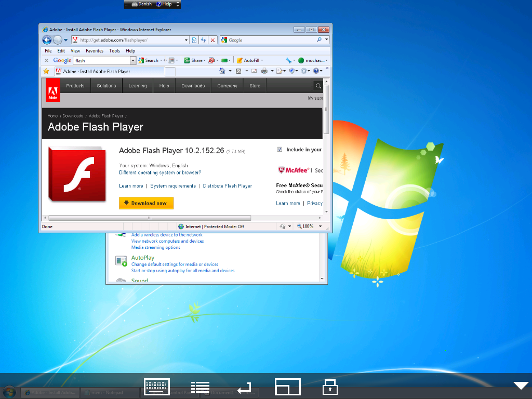
Task: Open the Downloads navigation item on Adobe site
Action: point(193,86)
